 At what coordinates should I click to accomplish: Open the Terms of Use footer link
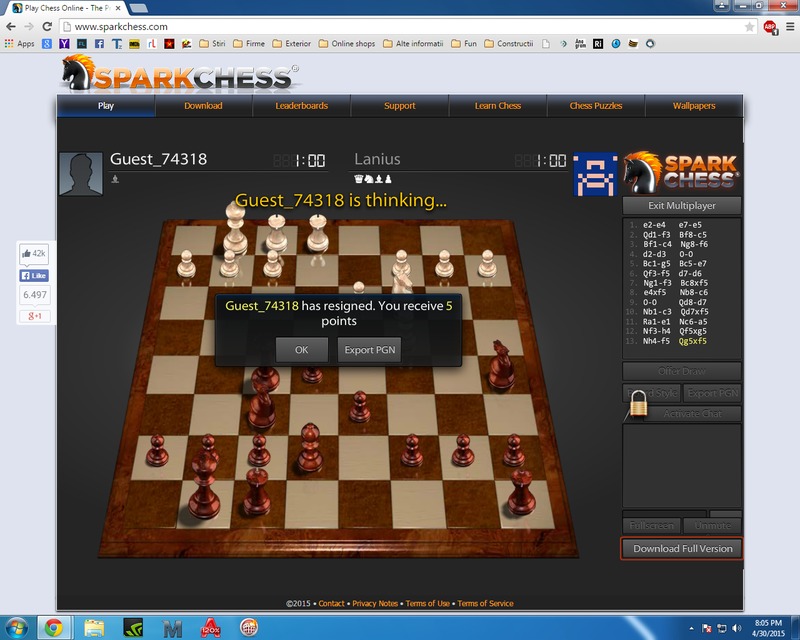coord(428,603)
